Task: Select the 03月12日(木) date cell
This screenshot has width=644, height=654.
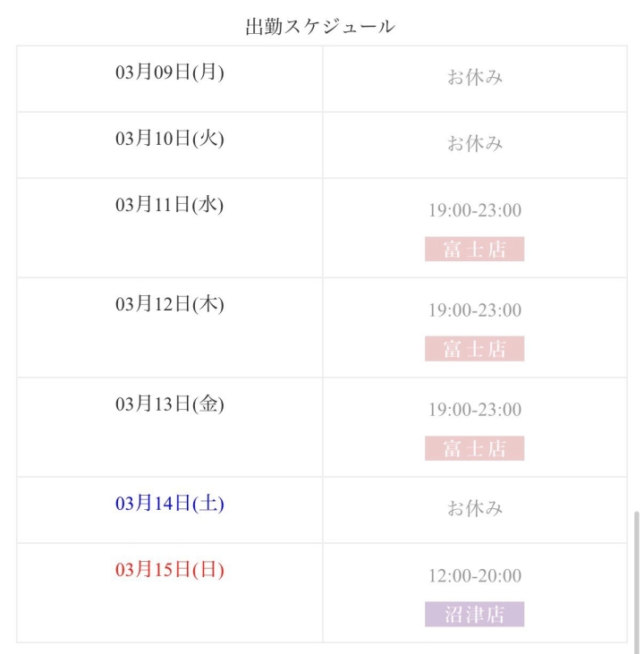Action: (170, 304)
